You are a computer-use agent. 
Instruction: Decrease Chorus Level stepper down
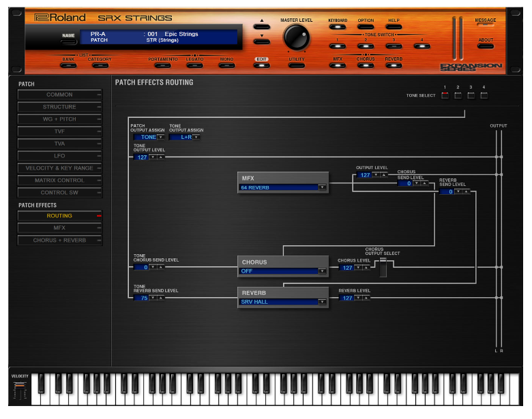(x=358, y=268)
